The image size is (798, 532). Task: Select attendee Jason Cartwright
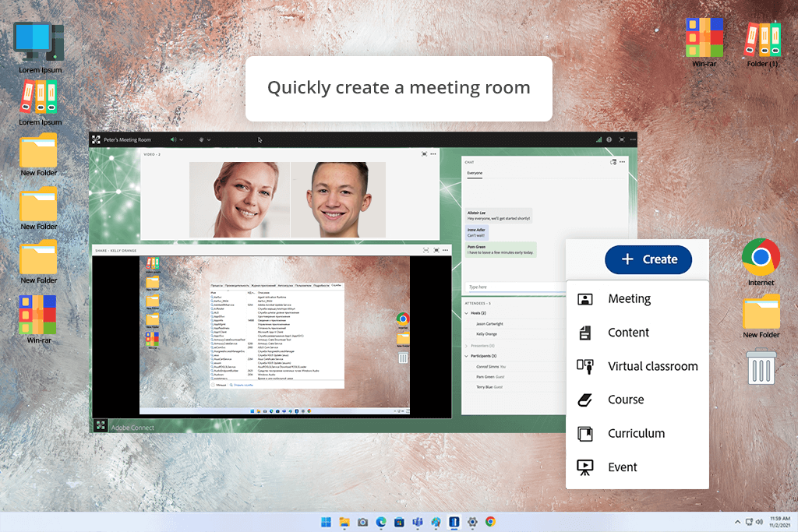coord(489,323)
